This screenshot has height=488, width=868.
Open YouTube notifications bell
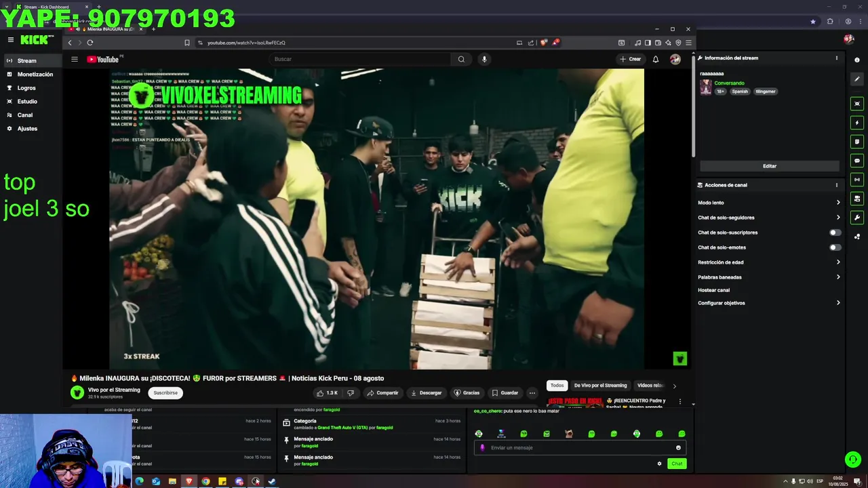656,59
